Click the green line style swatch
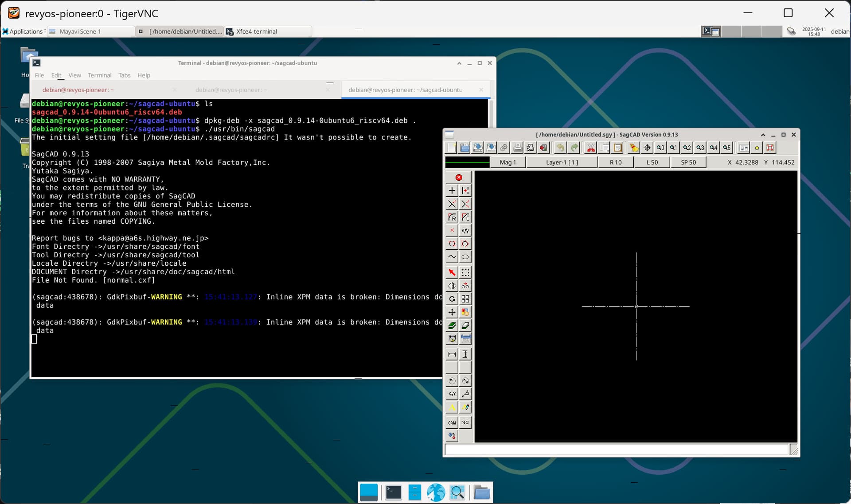 coord(467,163)
